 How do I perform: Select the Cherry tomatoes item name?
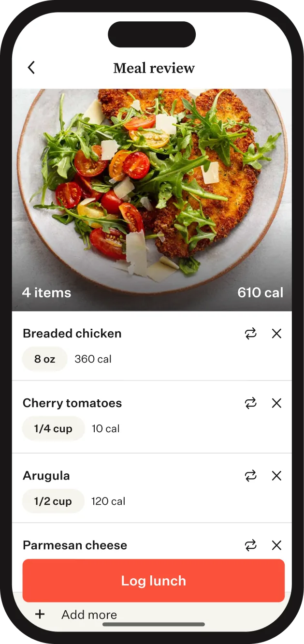[x=72, y=403]
